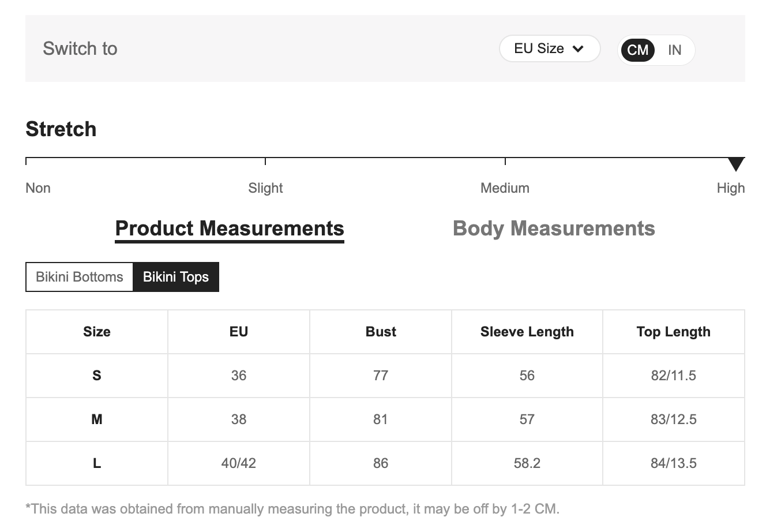The height and width of the screenshot is (532, 766).
Task: Click the Non stretch level label
Action: point(38,188)
